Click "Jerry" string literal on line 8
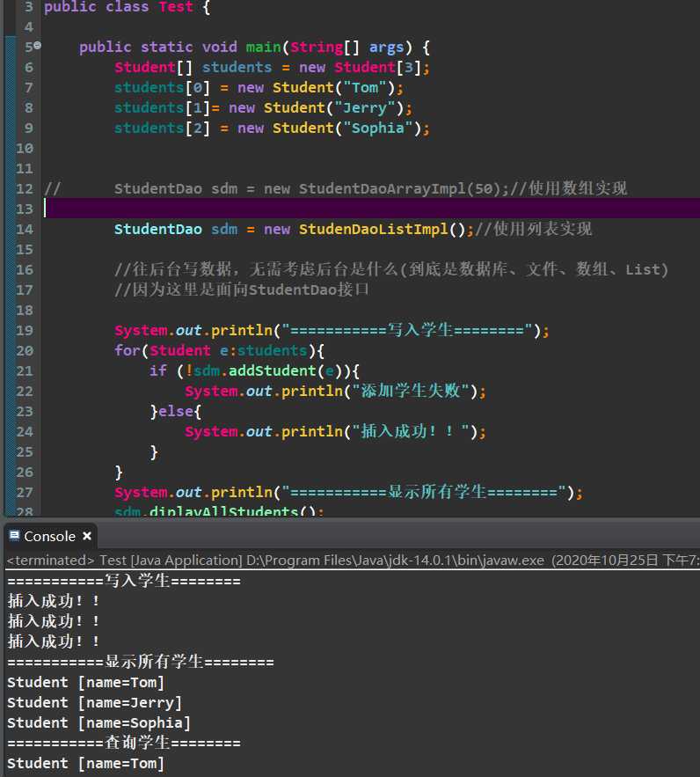Screen dimensions: 700x777 pyautogui.click(x=365, y=107)
